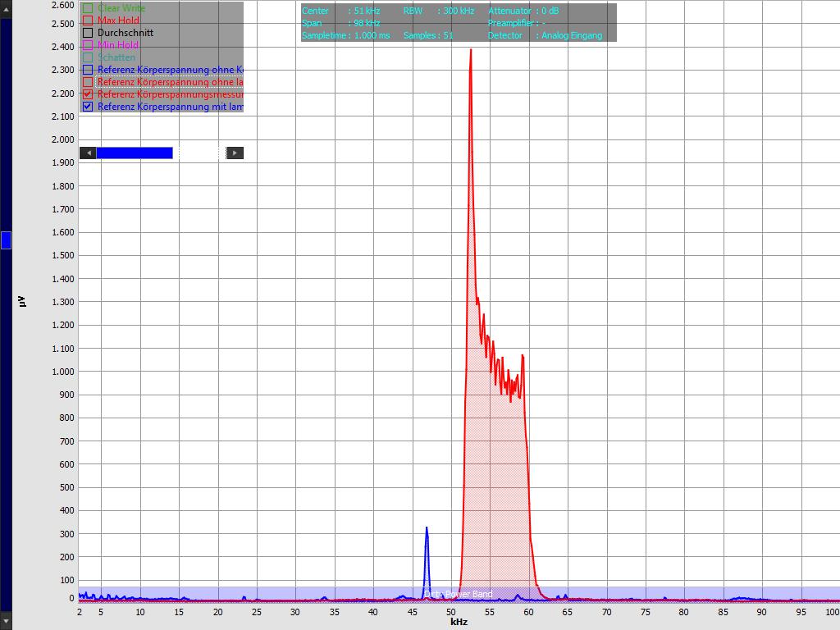Enable the Clear Write trace checkbox

[88, 8]
